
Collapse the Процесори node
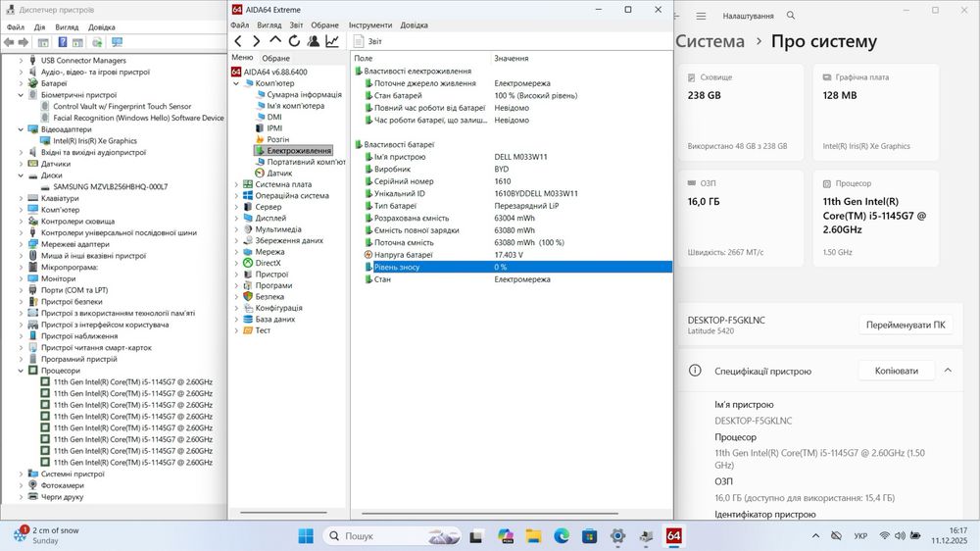click(x=21, y=371)
